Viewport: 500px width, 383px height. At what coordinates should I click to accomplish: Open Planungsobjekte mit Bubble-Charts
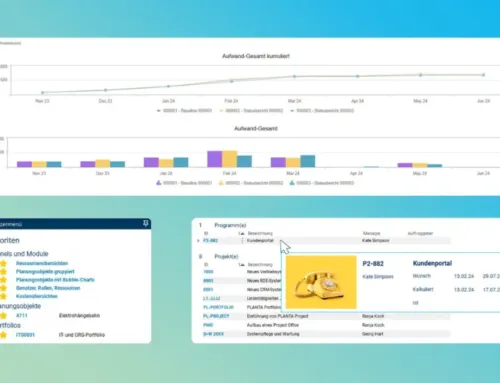tap(55, 280)
